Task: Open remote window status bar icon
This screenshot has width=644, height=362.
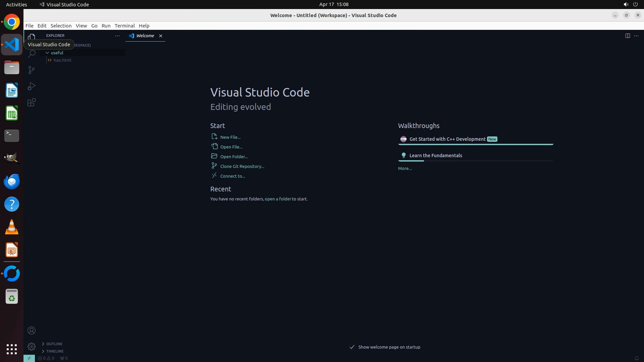Action: 29,358
